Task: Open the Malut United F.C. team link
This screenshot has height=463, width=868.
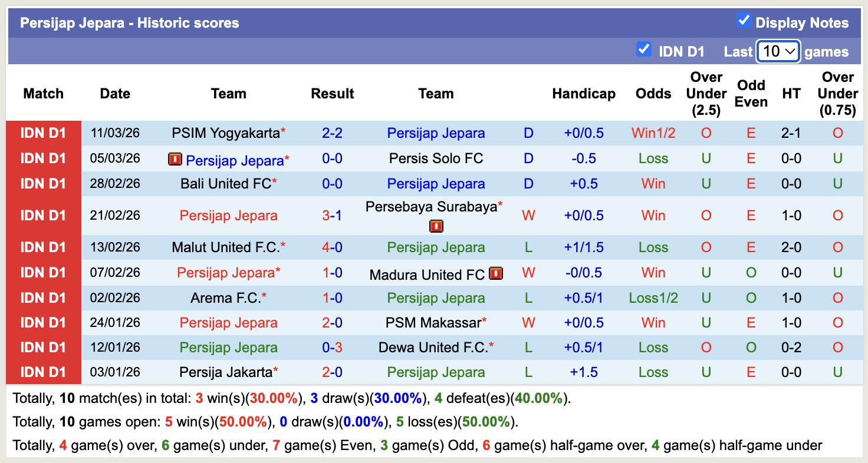Action: (225, 247)
